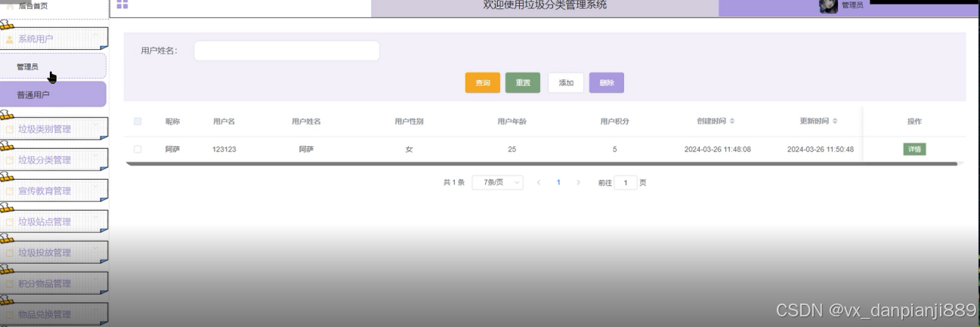Click the age cell 25
Screen dimensions: 980x327
[512, 150]
